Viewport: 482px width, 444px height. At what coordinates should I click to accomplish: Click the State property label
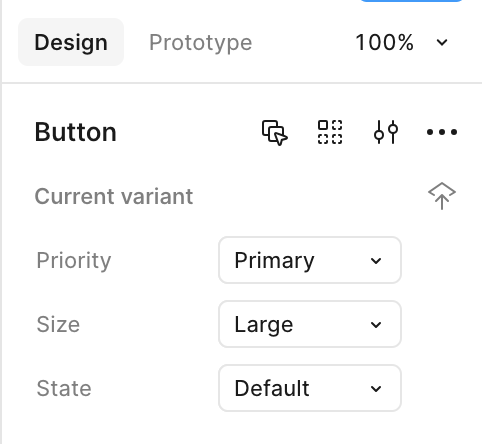64,388
